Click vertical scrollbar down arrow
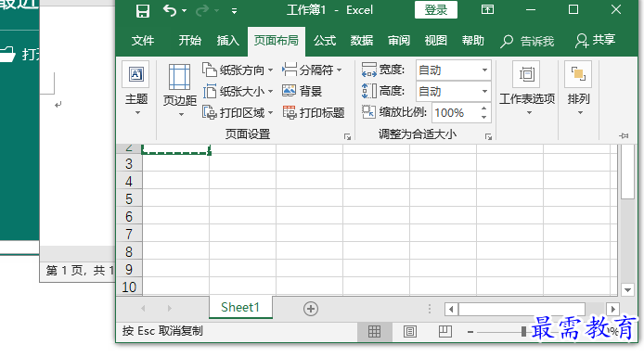644x357 pixels. [x=627, y=289]
